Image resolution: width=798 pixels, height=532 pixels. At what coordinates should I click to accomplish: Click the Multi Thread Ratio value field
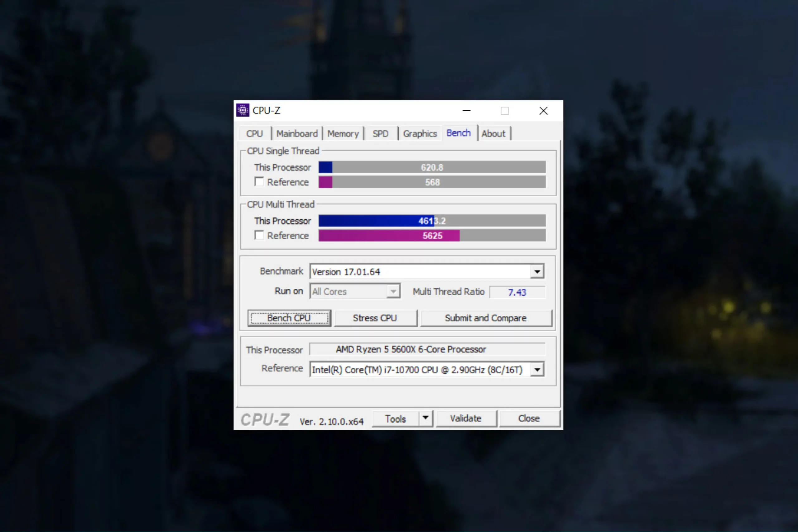coord(517,292)
